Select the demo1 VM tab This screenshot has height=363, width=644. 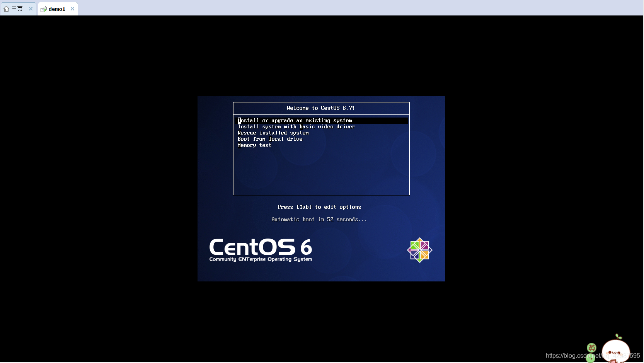point(57,9)
